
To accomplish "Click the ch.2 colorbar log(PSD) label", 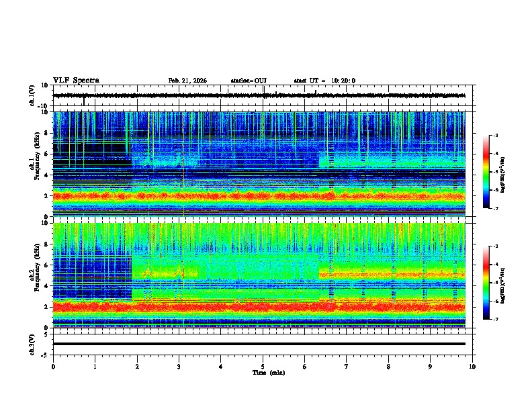I will (x=502, y=285).
